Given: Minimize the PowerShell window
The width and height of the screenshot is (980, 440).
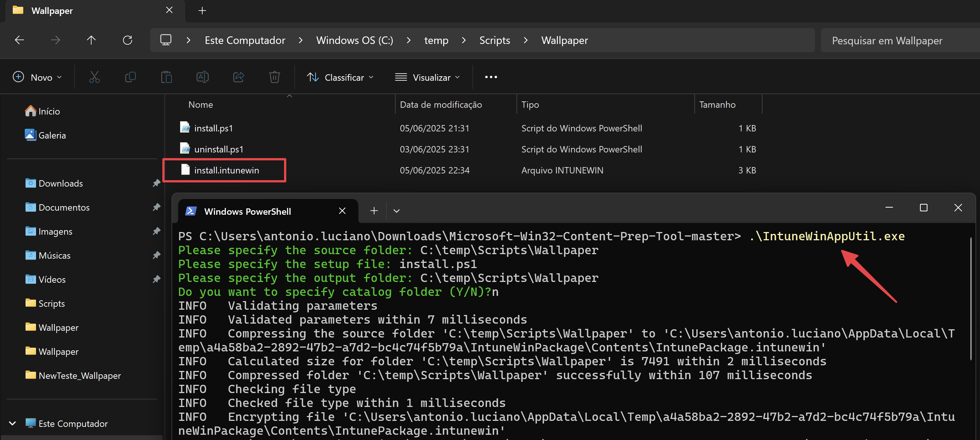Looking at the screenshot, I should point(889,208).
